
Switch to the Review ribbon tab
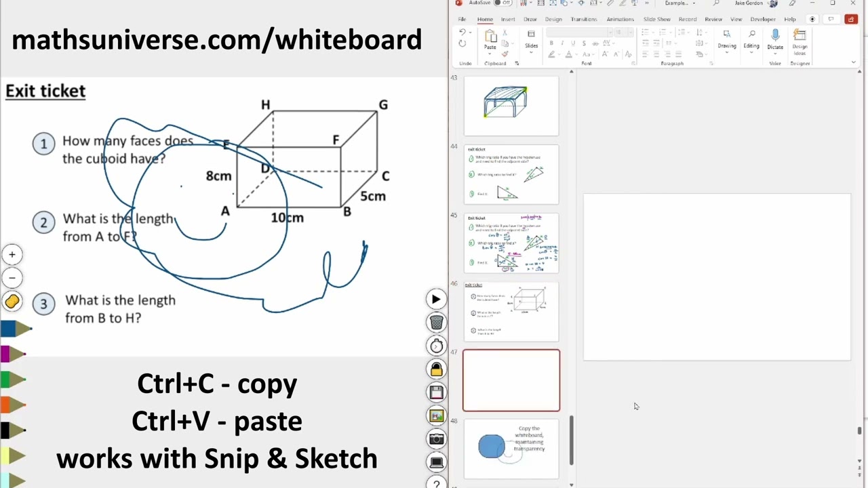point(713,19)
